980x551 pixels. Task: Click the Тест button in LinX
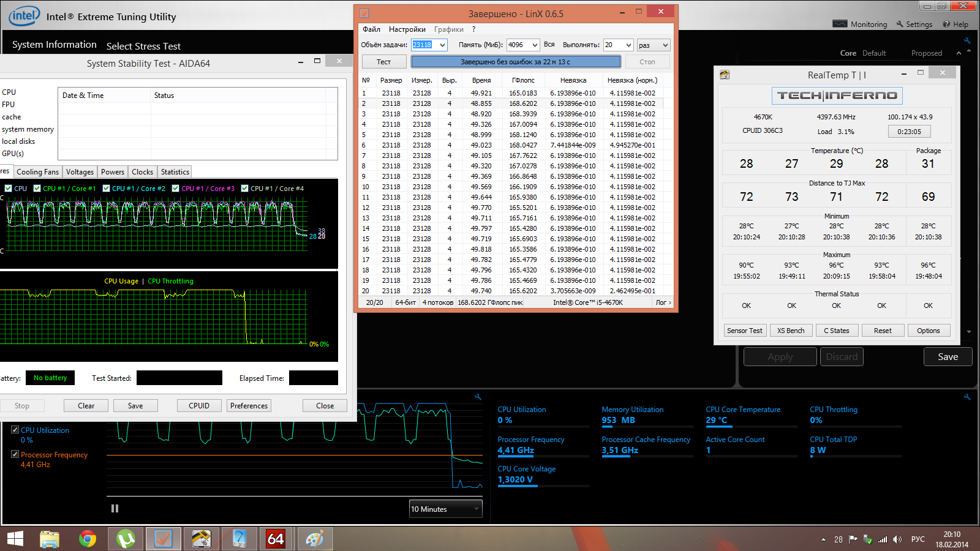pyautogui.click(x=384, y=62)
